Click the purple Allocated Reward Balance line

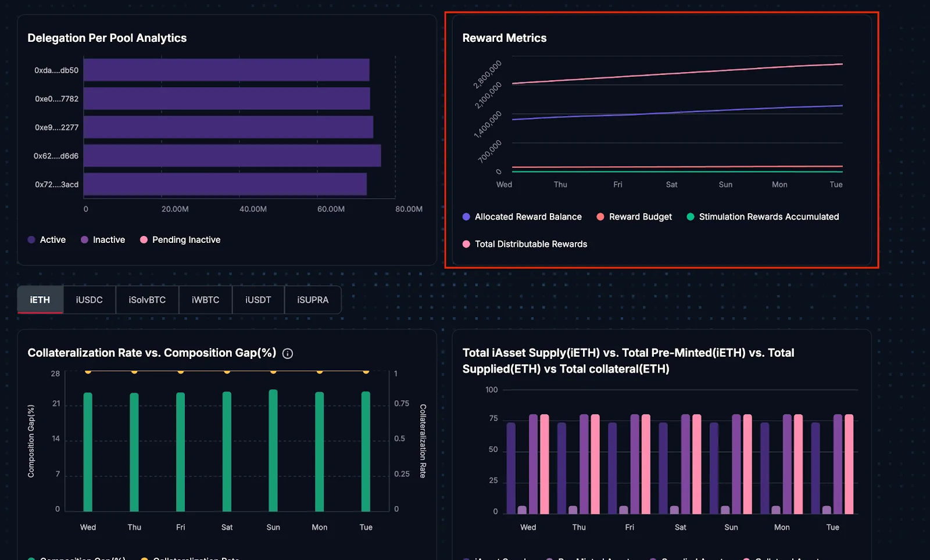click(677, 112)
